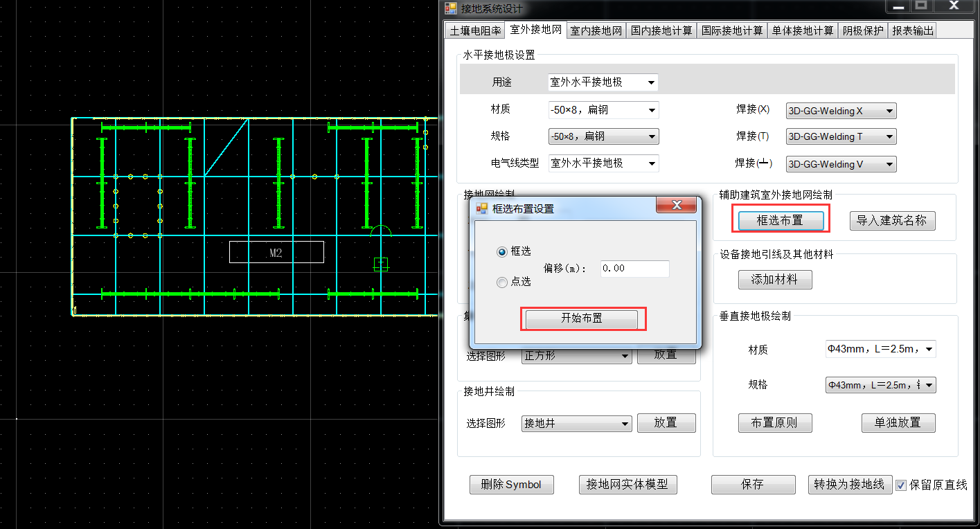
Task: Expand the 3D-GG-Welding V dropdown
Action: [x=841, y=164]
